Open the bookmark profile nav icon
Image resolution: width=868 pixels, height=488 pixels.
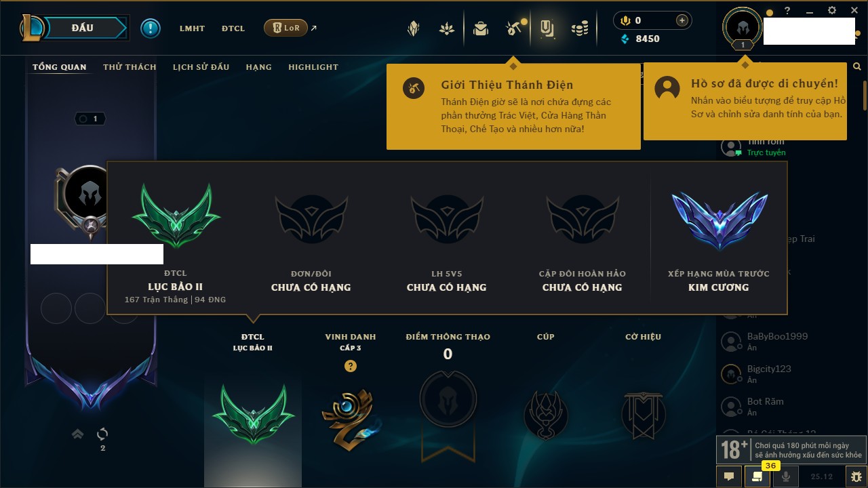point(547,28)
